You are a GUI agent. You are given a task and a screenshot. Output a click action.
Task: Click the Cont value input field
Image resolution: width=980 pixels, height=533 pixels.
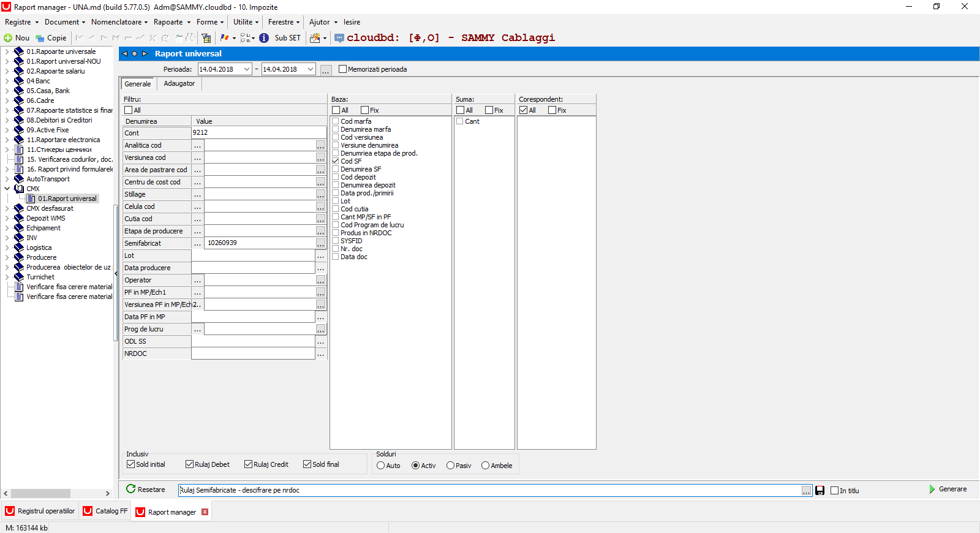pos(258,132)
